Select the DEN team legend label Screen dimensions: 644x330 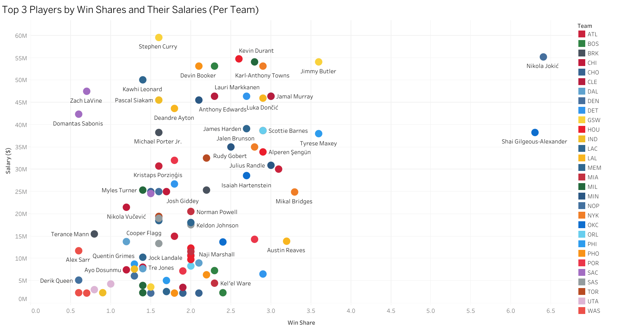click(593, 101)
